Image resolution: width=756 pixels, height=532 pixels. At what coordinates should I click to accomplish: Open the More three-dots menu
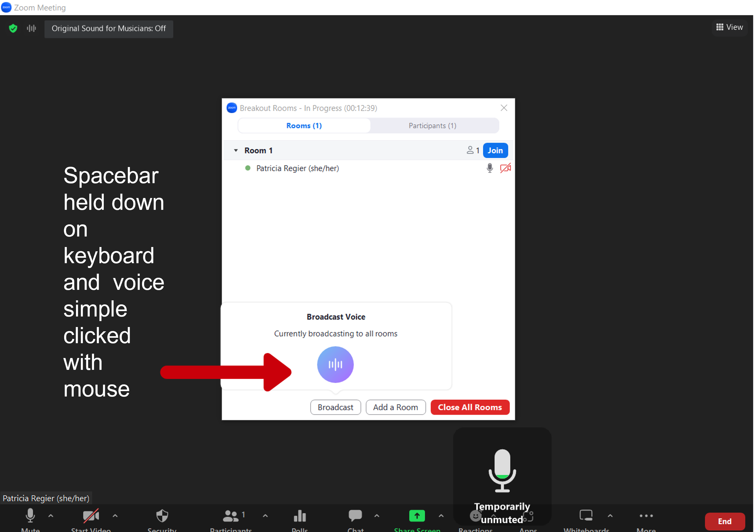(x=646, y=516)
